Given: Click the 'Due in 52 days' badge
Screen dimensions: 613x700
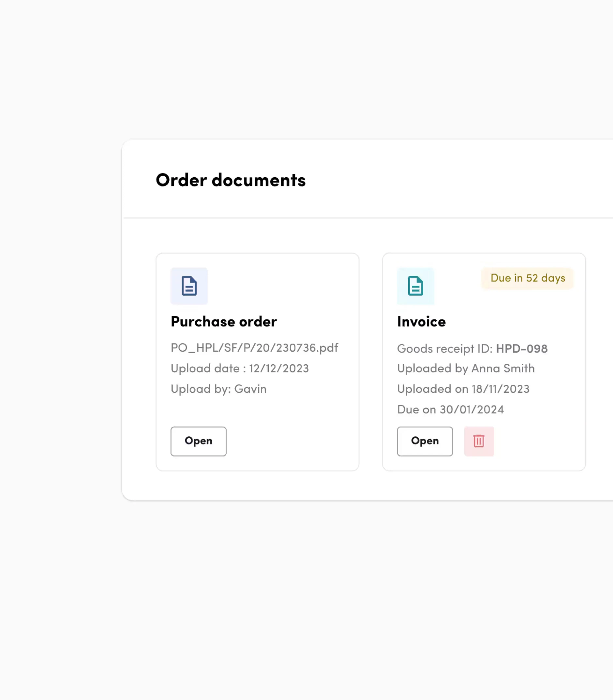Looking at the screenshot, I should (x=528, y=278).
